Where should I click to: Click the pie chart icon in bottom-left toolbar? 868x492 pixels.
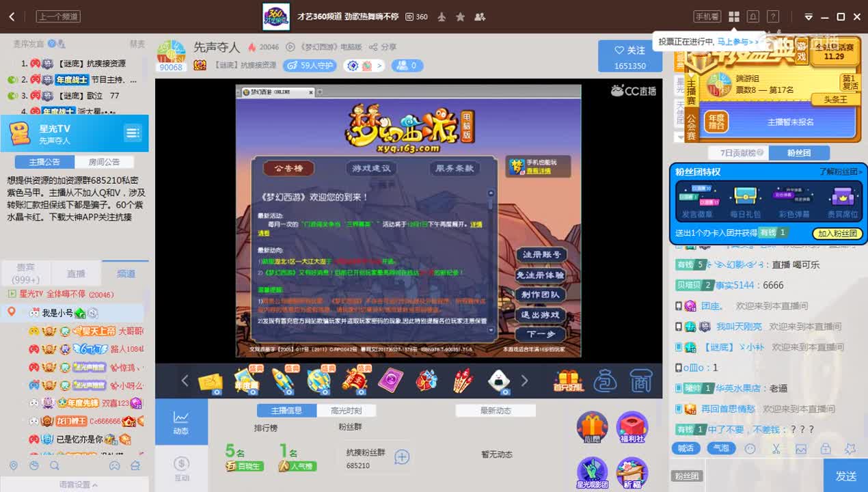tap(34, 466)
